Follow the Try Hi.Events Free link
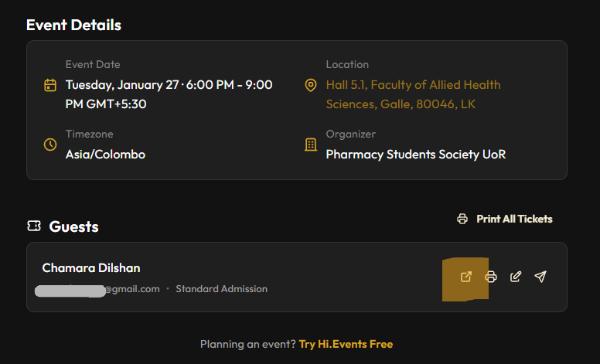This screenshot has height=364, width=600. [x=346, y=344]
